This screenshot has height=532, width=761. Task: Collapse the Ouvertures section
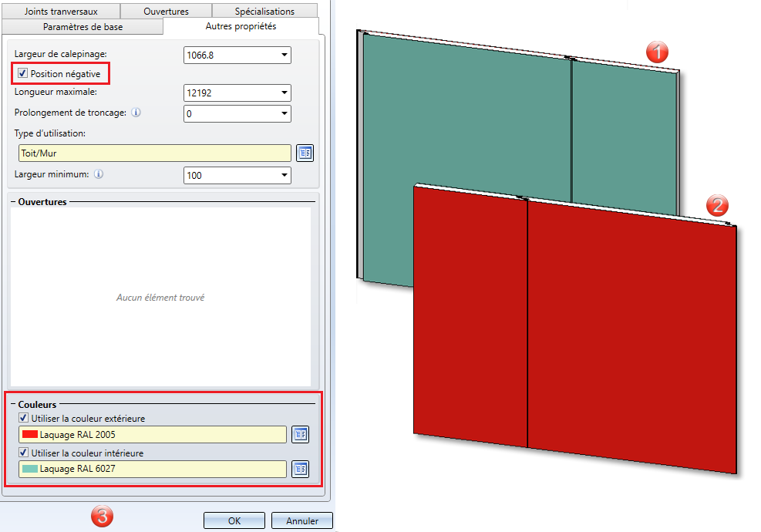coord(14,202)
